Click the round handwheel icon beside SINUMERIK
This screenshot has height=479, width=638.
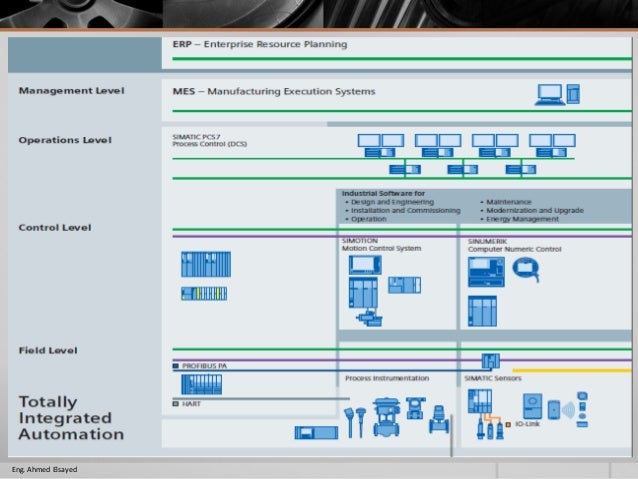click(x=527, y=268)
